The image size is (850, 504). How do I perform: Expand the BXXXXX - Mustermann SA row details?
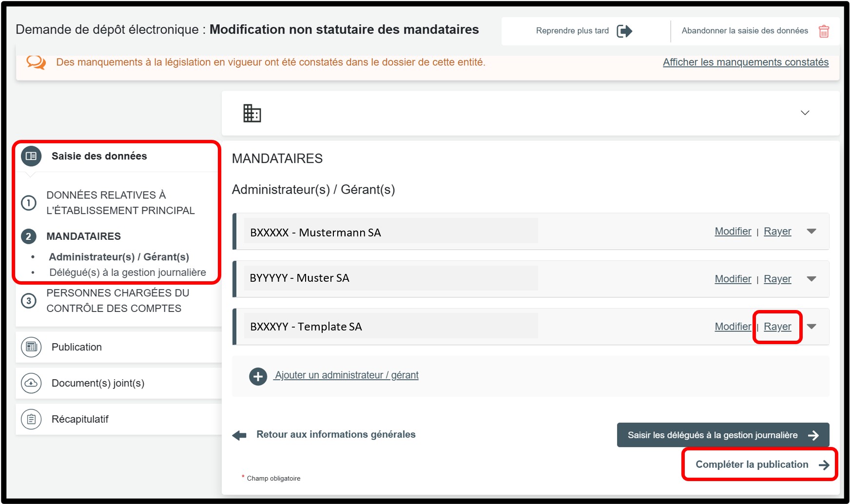[x=811, y=232]
